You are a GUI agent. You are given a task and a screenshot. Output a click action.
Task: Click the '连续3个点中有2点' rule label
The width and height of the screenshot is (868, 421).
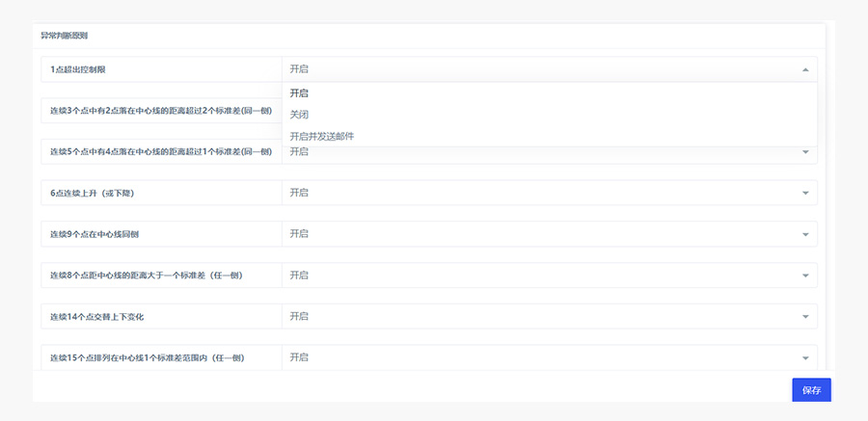[x=161, y=111]
